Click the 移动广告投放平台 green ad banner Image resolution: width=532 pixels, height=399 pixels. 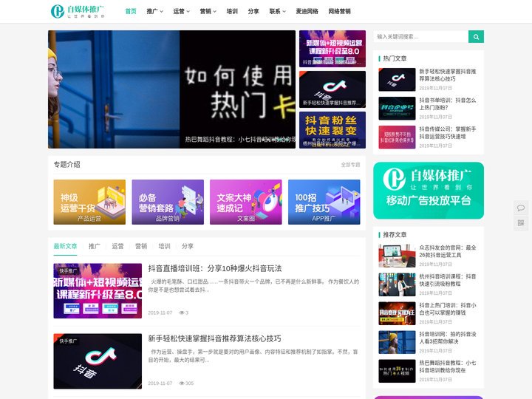(429, 191)
